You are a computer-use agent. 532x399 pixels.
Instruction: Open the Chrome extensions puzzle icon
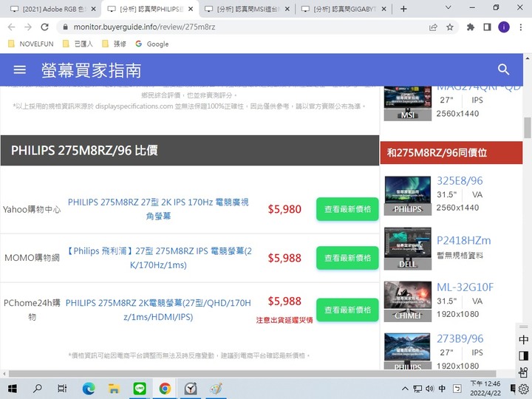click(470, 27)
